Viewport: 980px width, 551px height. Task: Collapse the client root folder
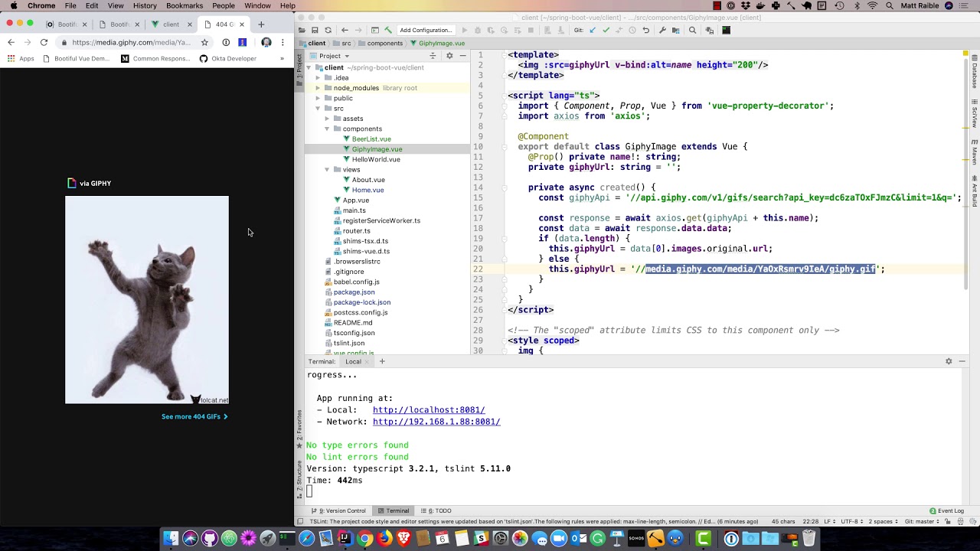coord(309,67)
